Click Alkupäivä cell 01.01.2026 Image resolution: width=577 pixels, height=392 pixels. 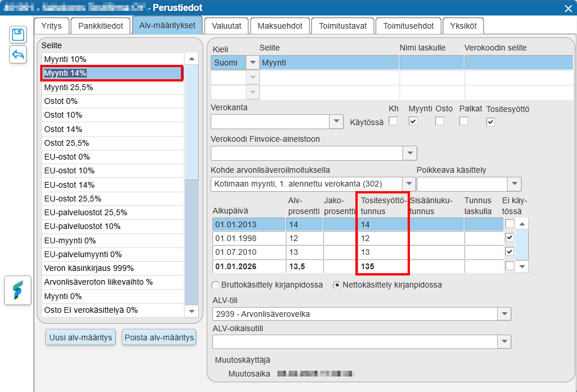click(249, 266)
